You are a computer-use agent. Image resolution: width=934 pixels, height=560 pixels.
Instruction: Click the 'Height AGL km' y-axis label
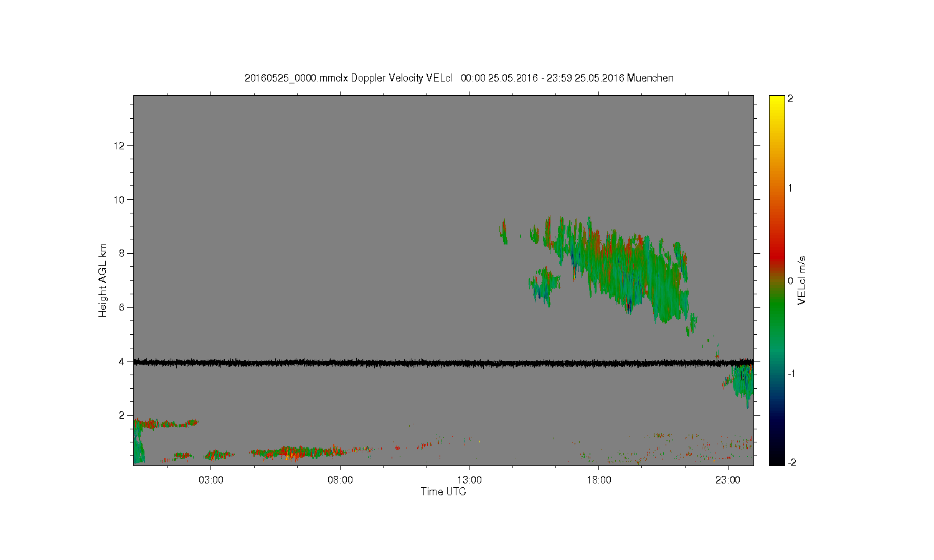click(x=103, y=280)
